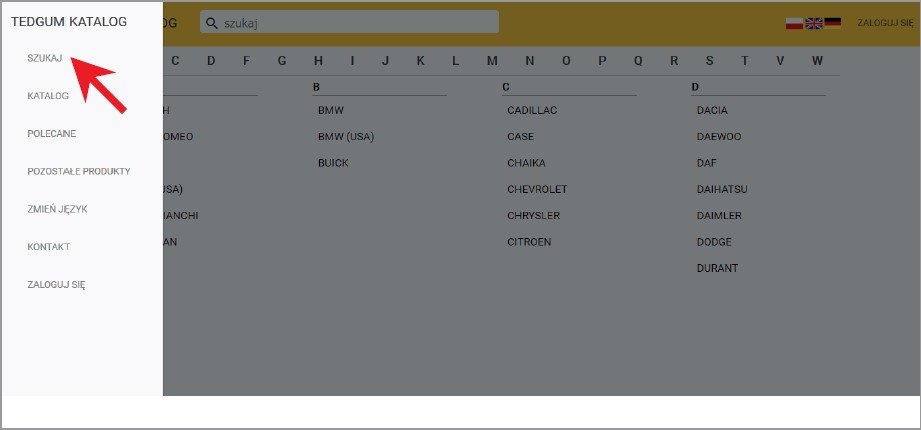The image size is (921, 430).
Task: Select the German flag language icon
Action: pos(832,23)
